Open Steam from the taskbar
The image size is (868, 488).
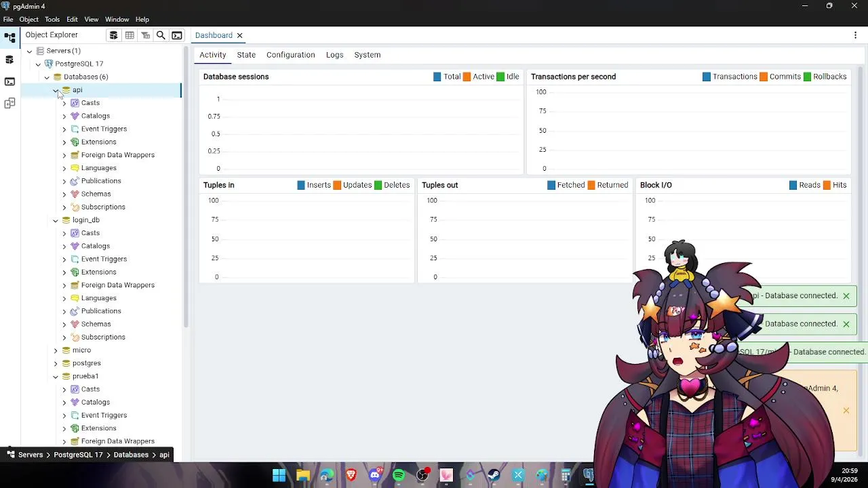494,475
